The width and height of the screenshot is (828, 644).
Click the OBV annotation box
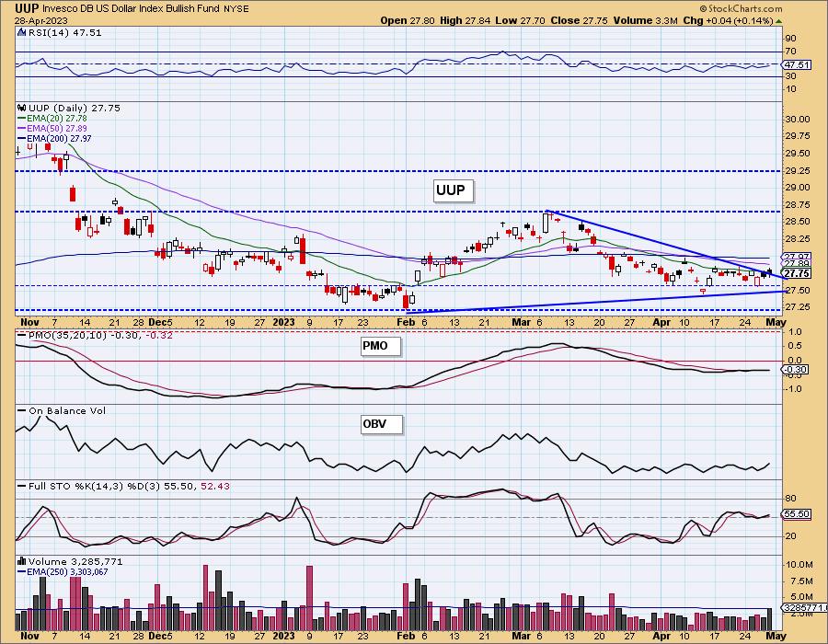pos(381,424)
